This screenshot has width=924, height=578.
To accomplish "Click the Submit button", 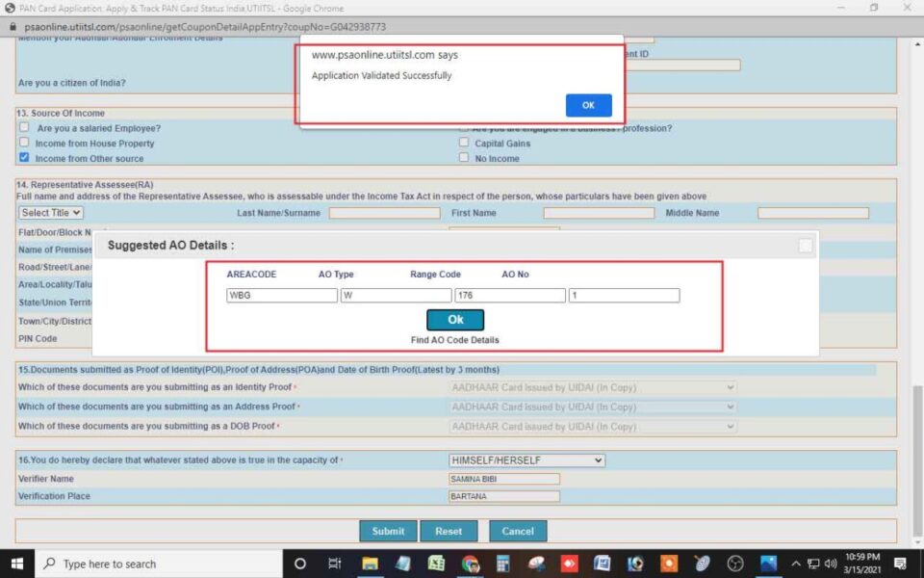I will pyautogui.click(x=388, y=531).
